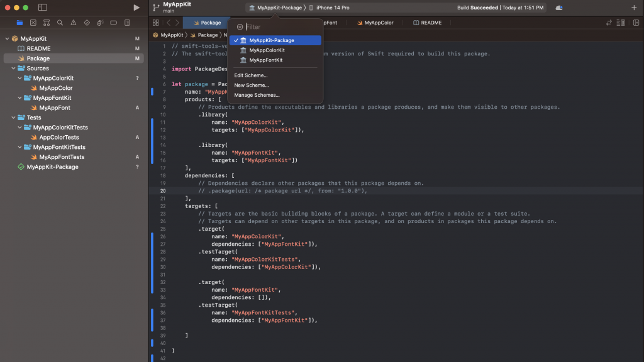Image resolution: width=644 pixels, height=362 pixels.
Task: Click the Build Succeeded status
Action: click(477, 8)
